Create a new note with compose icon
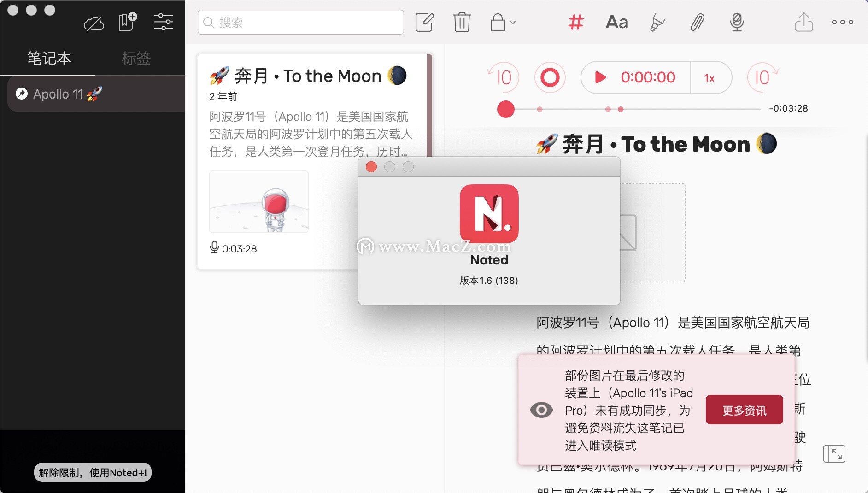The image size is (868, 493). (x=425, y=22)
